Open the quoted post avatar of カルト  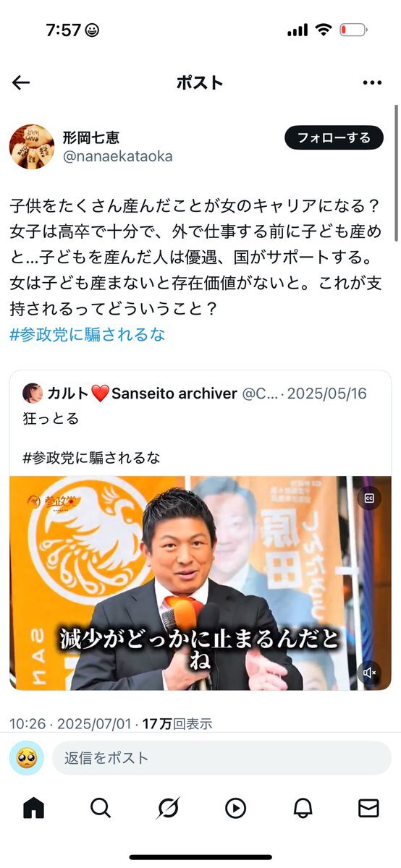[x=33, y=393]
